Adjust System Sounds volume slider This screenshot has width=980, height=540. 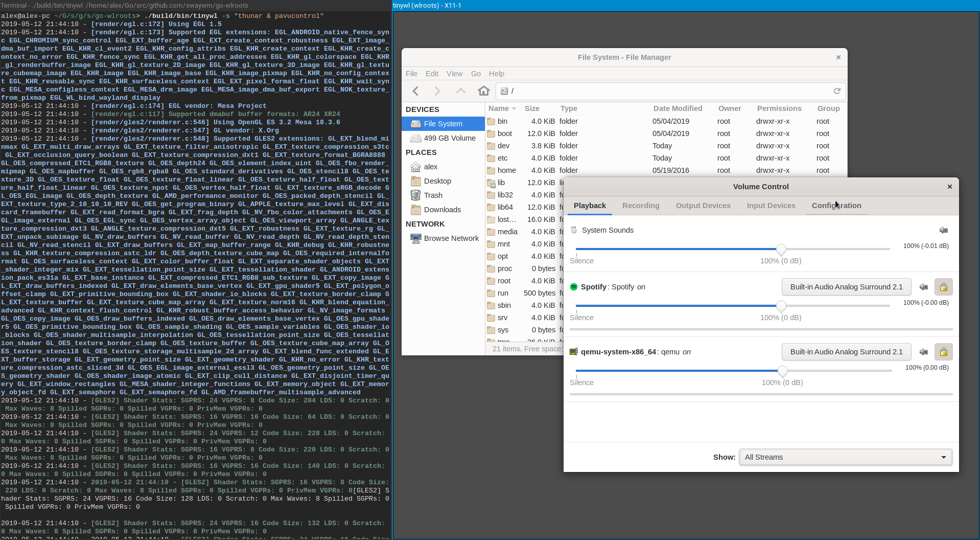coord(733,249)
